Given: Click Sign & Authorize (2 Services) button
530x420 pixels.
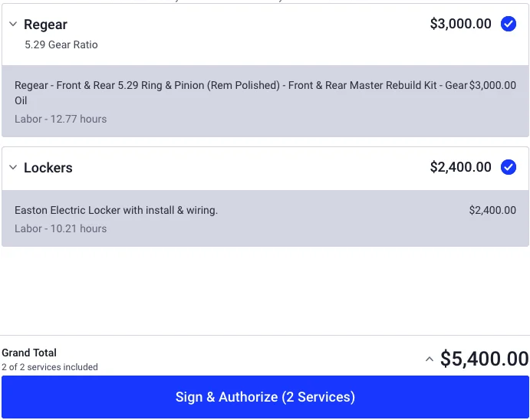Looking at the screenshot, I should [x=265, y=397].
